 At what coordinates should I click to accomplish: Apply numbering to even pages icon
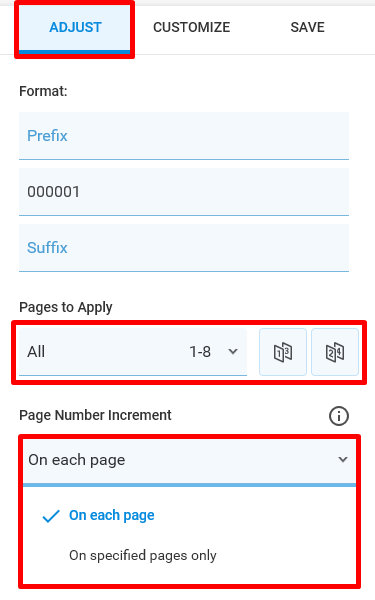[335, 352]
